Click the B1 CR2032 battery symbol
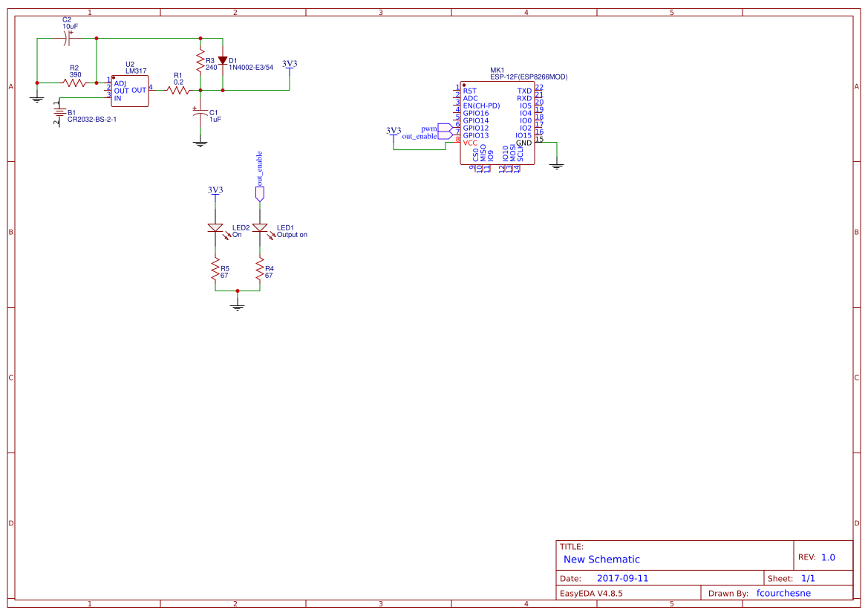The width and height of the screenshot is (868, 616). 61,113
